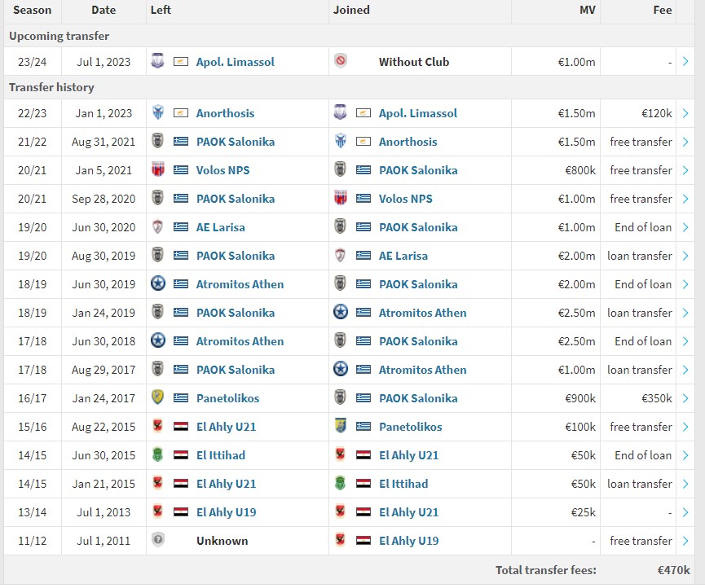Open Atromitos Athen link joined Jan 24, 2019
Screen dimensions: 705x588
pyautogui.click(x=423, y=313)
